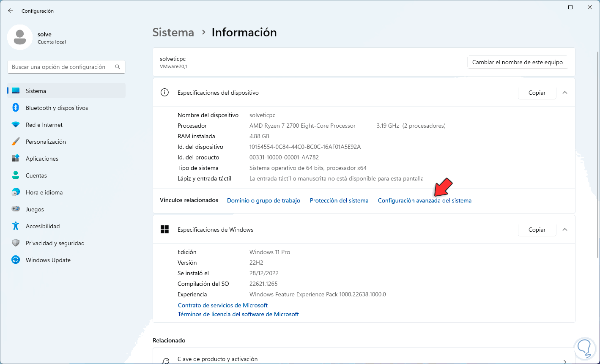The height and width of the screenshot is (364, 600).
Task: Select the Personalización paintbrush icon
Action: coord(16,142)
